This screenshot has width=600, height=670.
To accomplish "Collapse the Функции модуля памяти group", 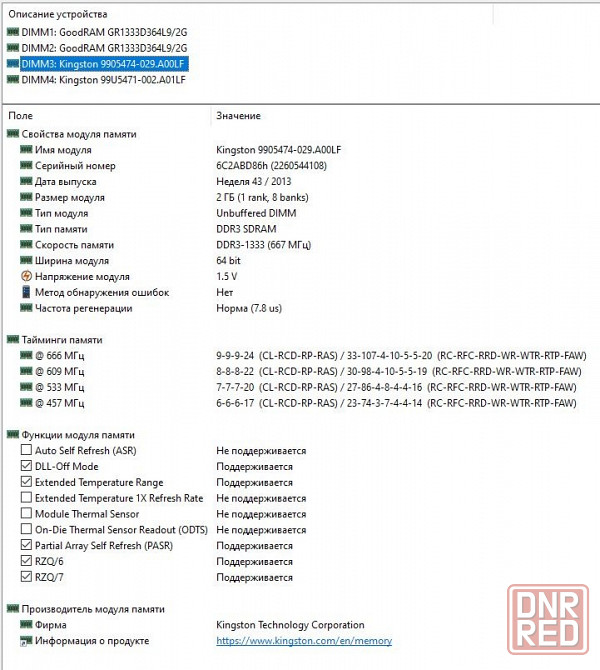I will click(x=13, y=435).
